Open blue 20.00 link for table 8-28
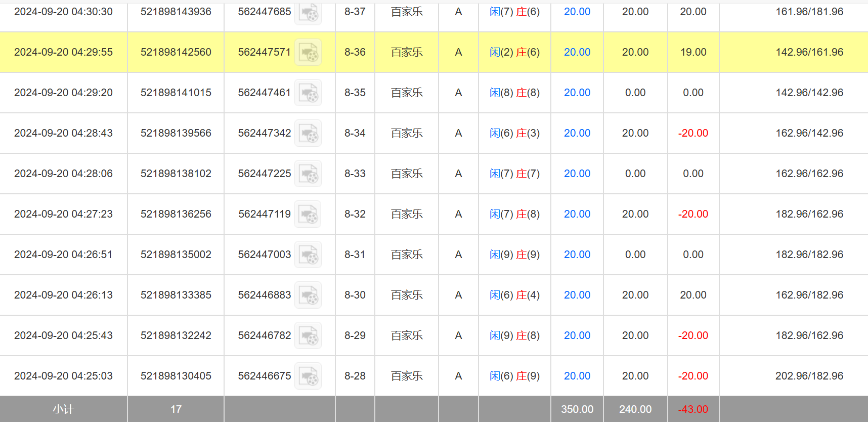868x422 pixels. click(577, 376)
